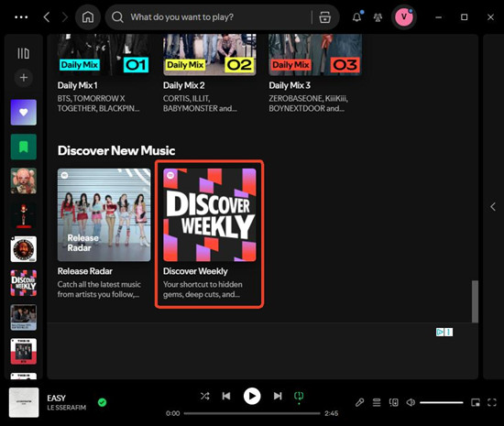Click 'BTS, TOMORROW X TOGETHER' description

click(x=98, y=104)
